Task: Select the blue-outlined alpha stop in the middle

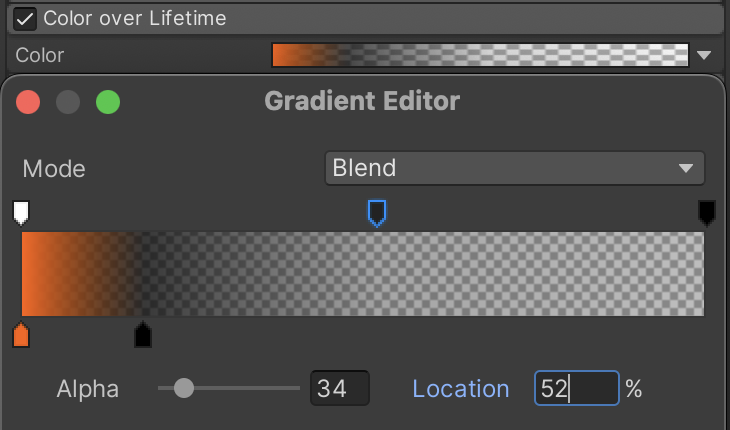Action: pyautogui.click(x=376, y=211)
